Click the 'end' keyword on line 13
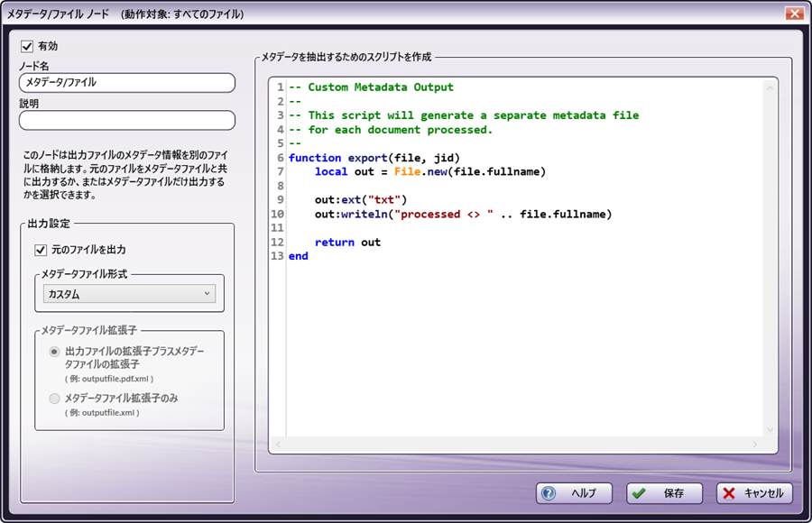The height and width of the screenshot is (523, 812). point(299,256)
